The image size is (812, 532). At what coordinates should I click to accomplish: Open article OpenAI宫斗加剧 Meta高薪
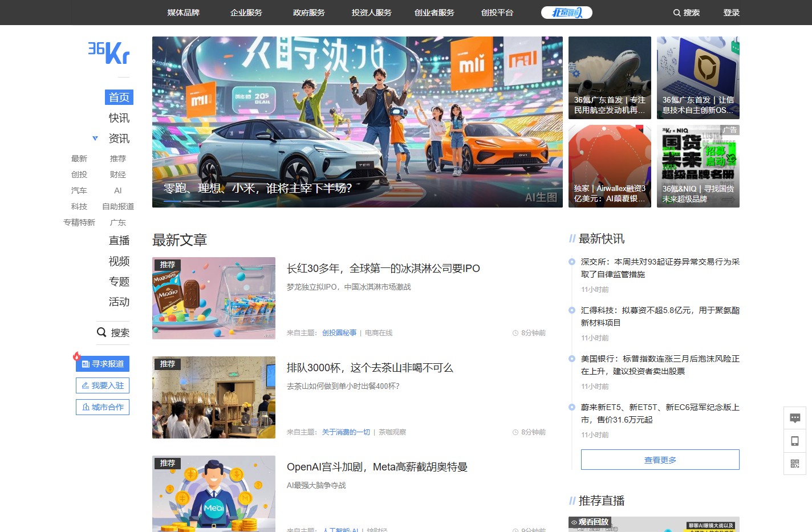(377, 467)
